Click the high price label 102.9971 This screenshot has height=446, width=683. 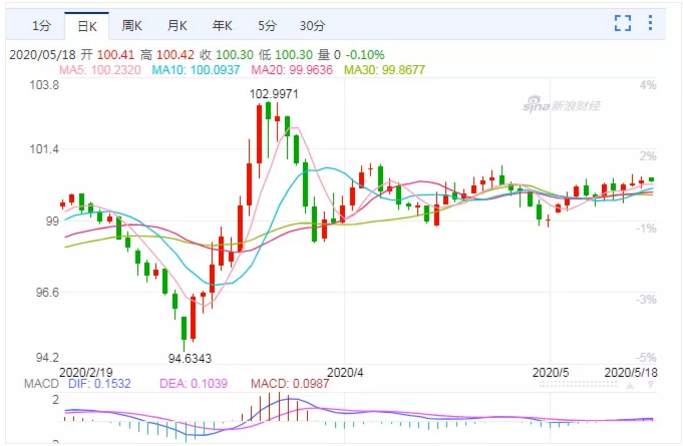(x=274, y=94)
